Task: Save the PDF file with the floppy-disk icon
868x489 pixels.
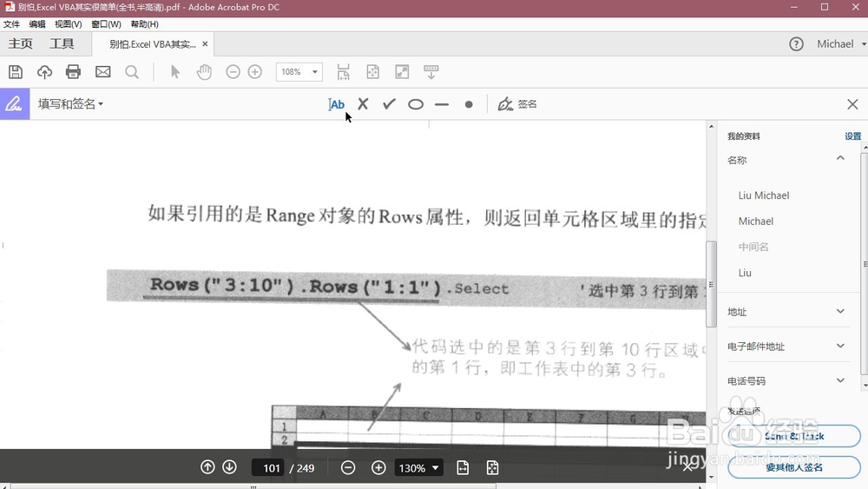Action: point(16,72)
